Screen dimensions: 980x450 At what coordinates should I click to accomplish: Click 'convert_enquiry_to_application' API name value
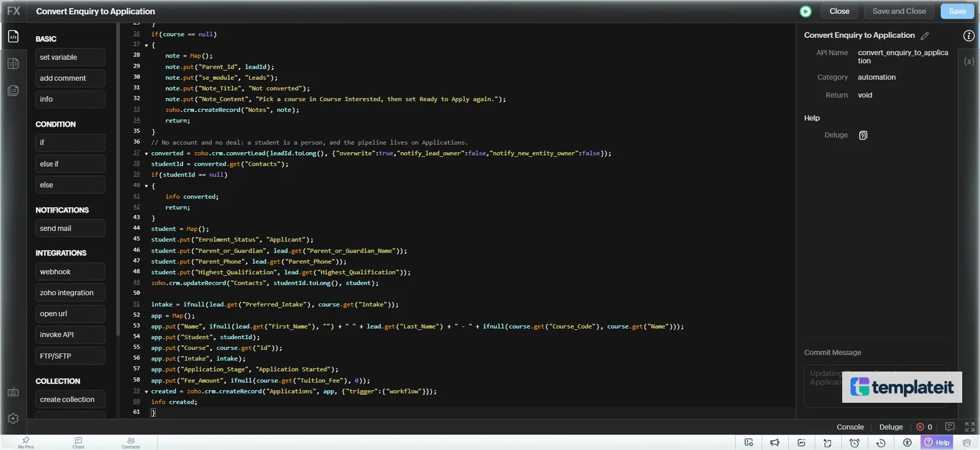tap(903, 56)
